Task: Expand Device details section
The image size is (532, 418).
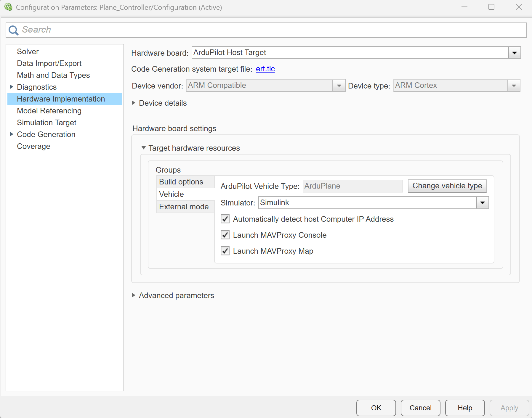Action: tap(134, 103)
